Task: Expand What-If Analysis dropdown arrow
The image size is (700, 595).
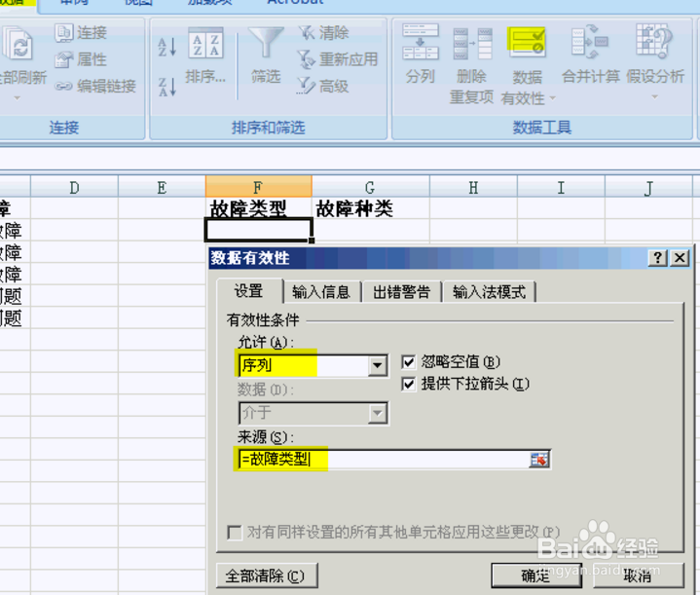Action: (655, 97)
